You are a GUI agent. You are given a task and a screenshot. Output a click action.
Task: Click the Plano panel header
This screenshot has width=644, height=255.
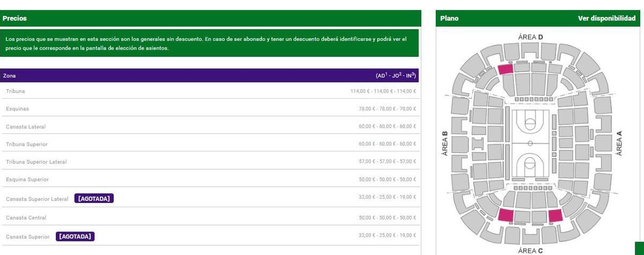coord(449,18)
